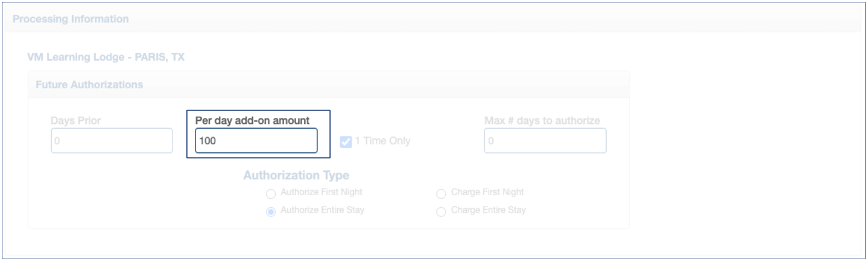The image size is (868, 261).
Task: Click the Authorize Entire Stay label text
Action: [x=323, y=210]
